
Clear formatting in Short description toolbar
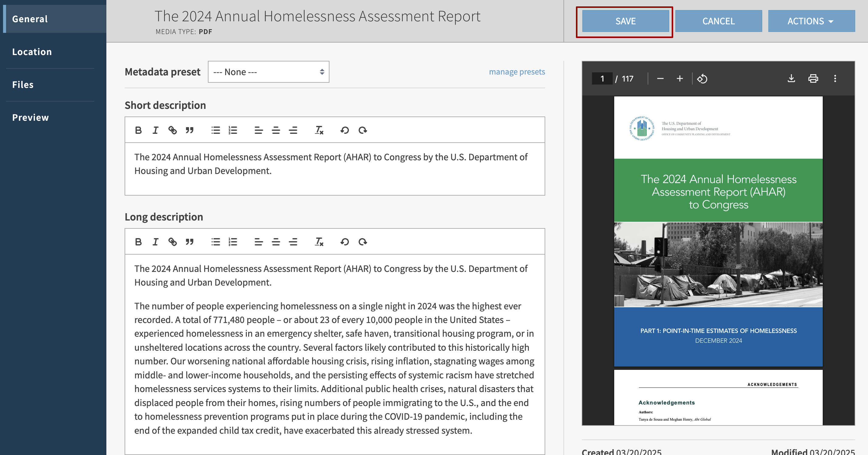tap(319, 130)
